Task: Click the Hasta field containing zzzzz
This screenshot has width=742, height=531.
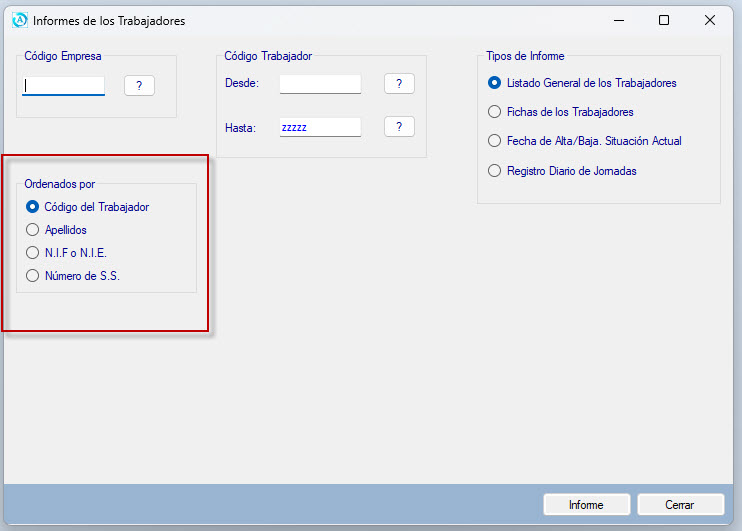Action: tap(320, 127)
